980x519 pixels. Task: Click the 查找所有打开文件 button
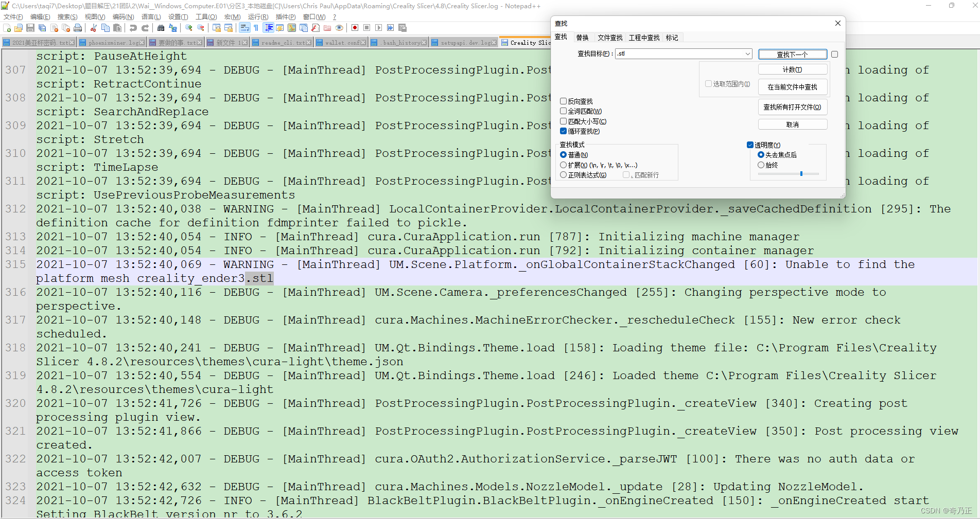click(x=793, y=107)
